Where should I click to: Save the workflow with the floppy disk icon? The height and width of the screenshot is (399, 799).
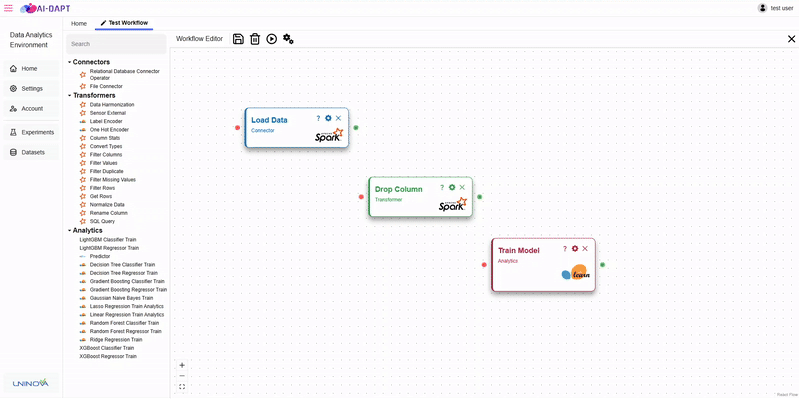pos(238,39)
